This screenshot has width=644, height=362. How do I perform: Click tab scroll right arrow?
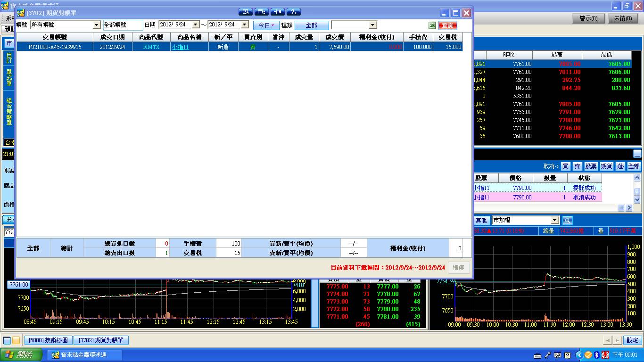(x=617, y=340)
